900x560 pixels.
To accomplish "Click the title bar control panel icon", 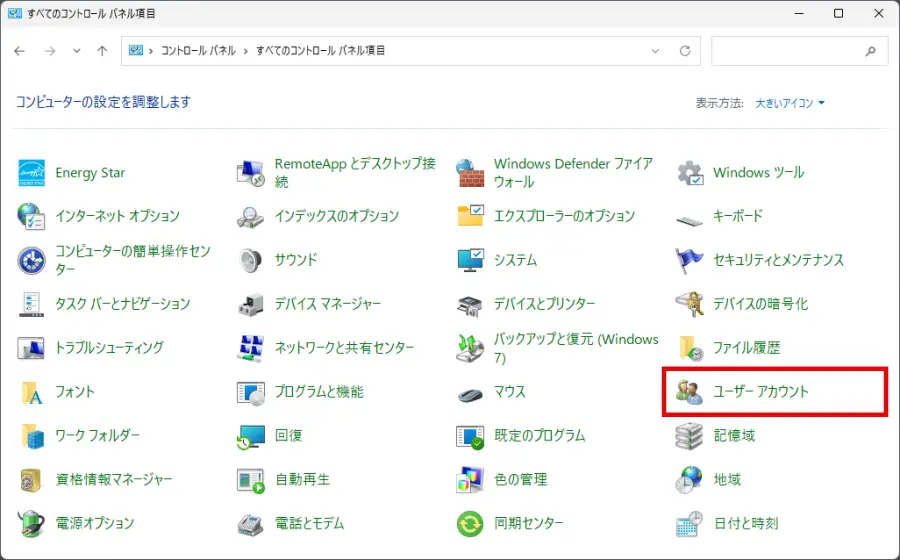I will [14, 13].
